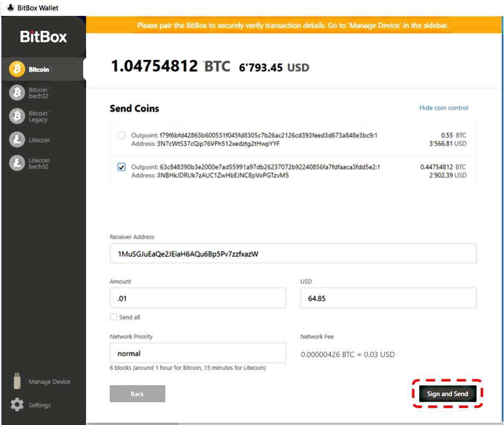Click the Settings gear icon
This screenshot has height=425, width=504.
pyautogui.click(x=17, y=405)
